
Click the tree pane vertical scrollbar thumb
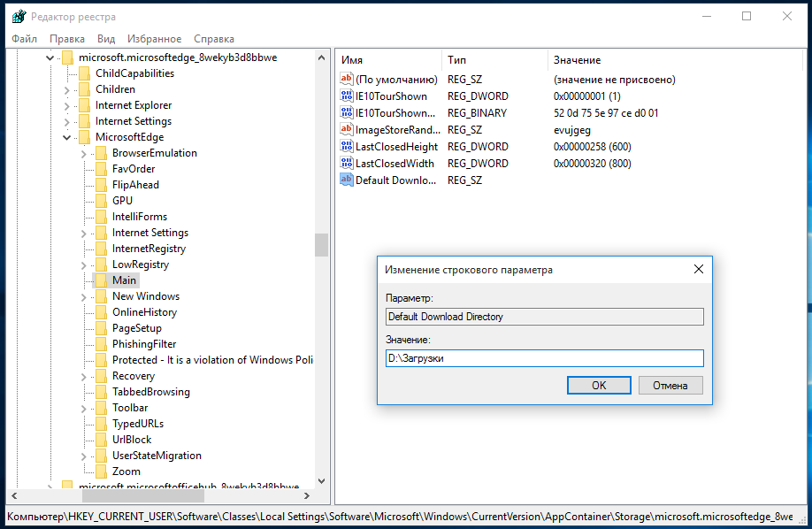pyautogui.click(x=321, y=245)
